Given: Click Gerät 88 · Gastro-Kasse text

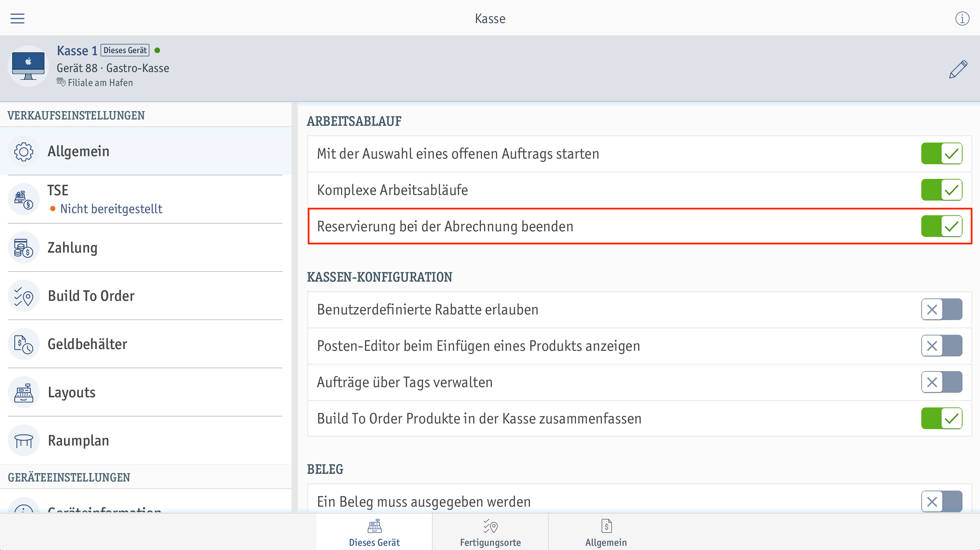Looking at the screenshot, I should tap(113, 68).
